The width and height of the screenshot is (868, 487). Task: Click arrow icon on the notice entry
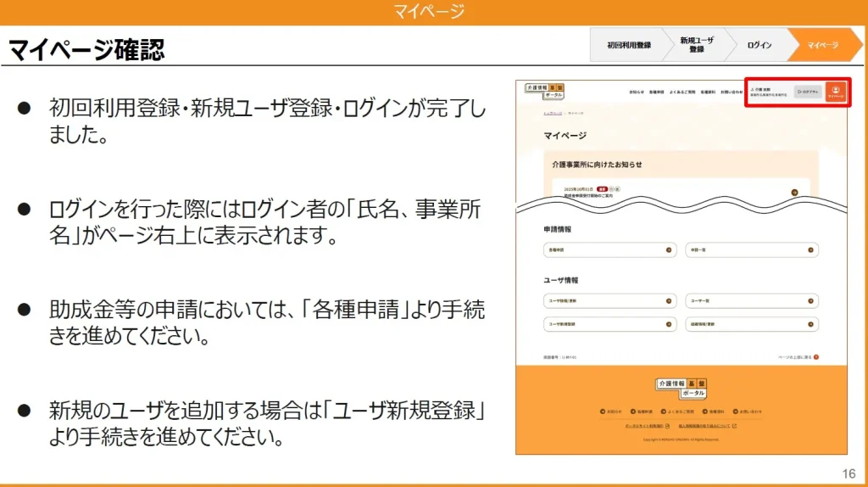pos(794,193)
